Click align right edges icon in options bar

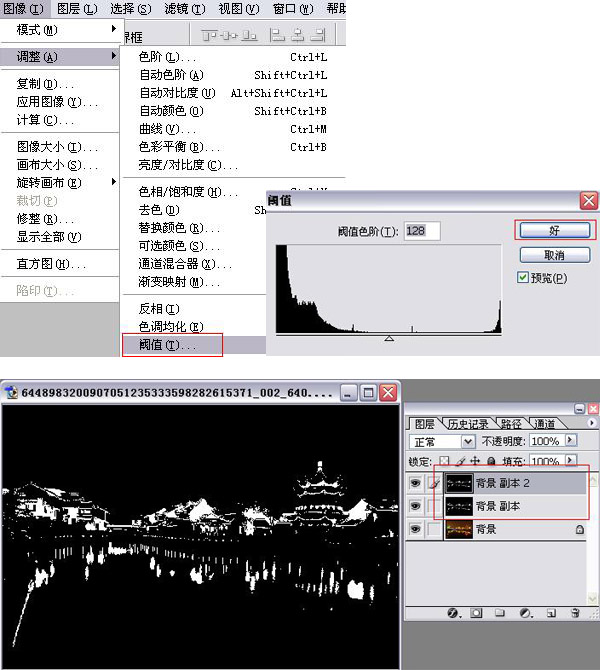318,35
